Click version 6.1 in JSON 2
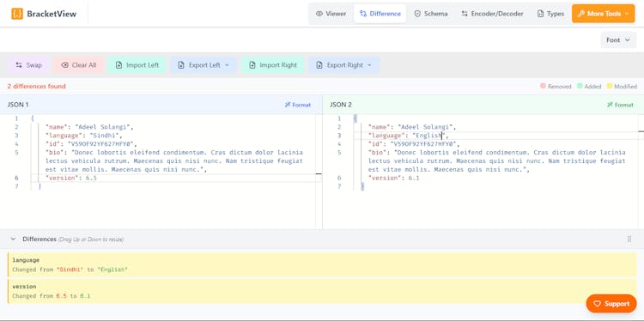The height and width of the screenshot is (321, 644). point(414,179)
